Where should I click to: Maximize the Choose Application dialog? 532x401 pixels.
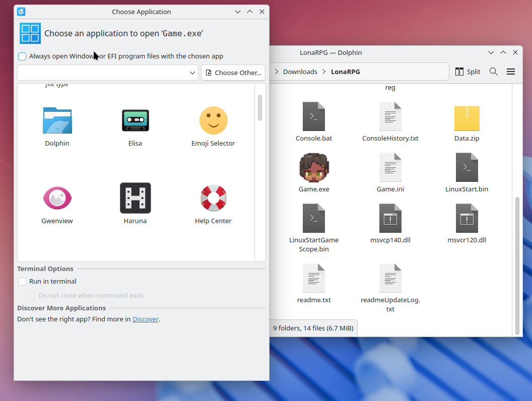pyautogui.click(x=250, y=12)
